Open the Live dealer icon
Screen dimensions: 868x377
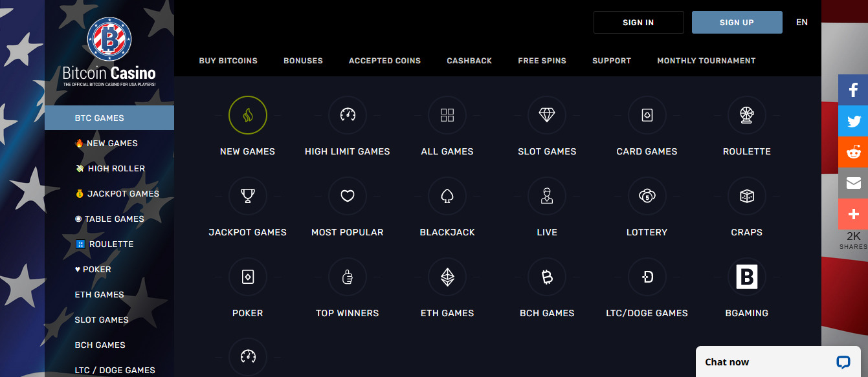click(x=547, y=196)
